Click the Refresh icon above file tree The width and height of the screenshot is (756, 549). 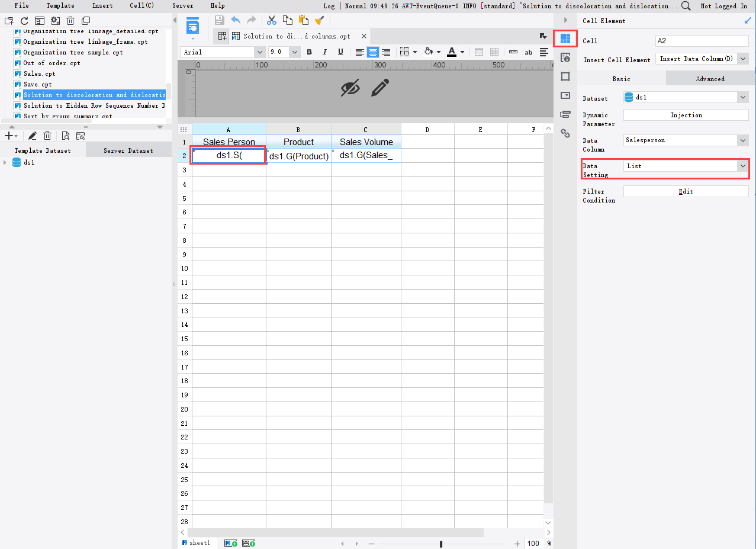tap(24, 20)
